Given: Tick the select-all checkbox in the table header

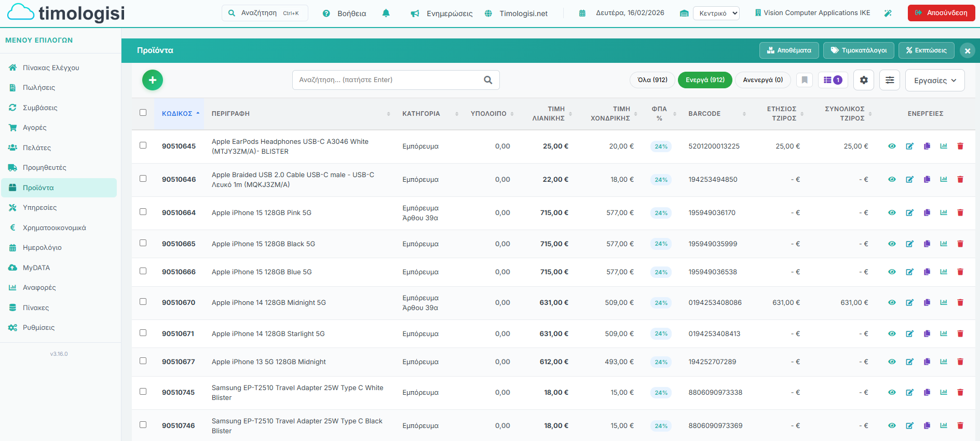Looking at the screenshot, I should pos(143,113).
